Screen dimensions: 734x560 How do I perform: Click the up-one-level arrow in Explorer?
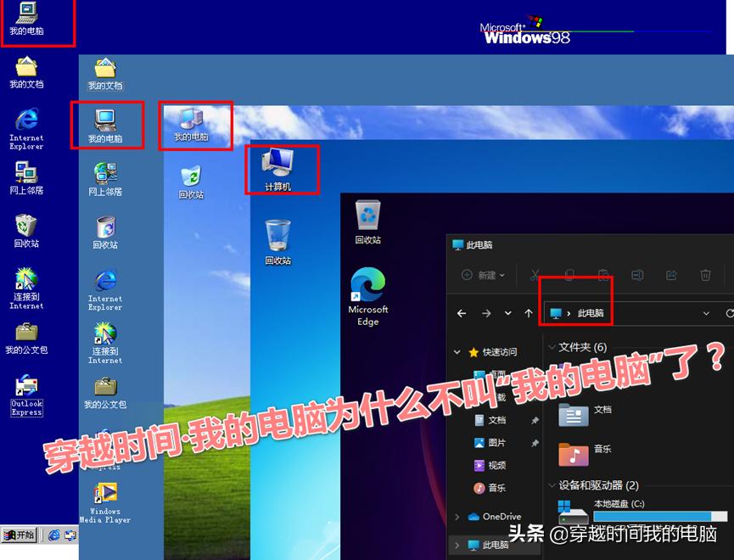(x=528, y=313)
